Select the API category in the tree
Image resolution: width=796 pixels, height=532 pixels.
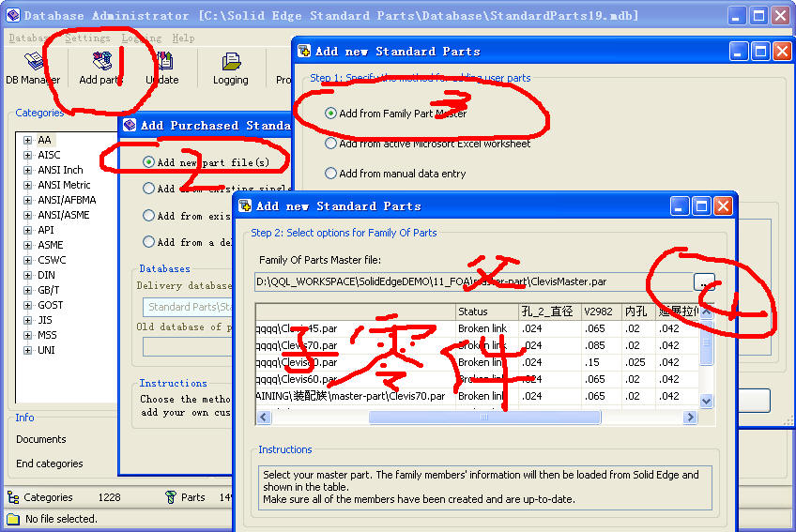click(46, 230)
